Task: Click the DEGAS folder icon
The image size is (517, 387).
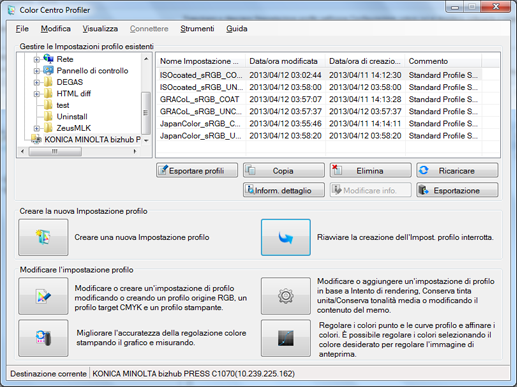Action: tap(49, 82)
